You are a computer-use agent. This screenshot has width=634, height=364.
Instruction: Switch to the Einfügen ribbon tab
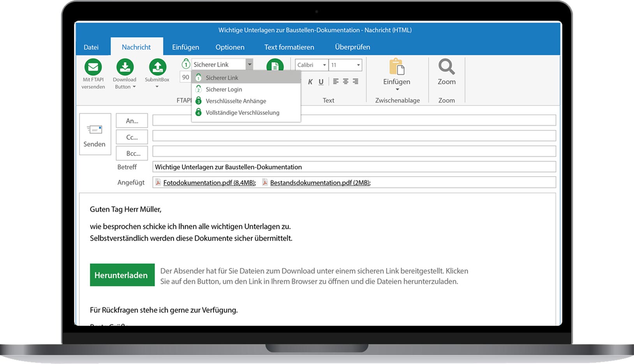pos(186,47)
